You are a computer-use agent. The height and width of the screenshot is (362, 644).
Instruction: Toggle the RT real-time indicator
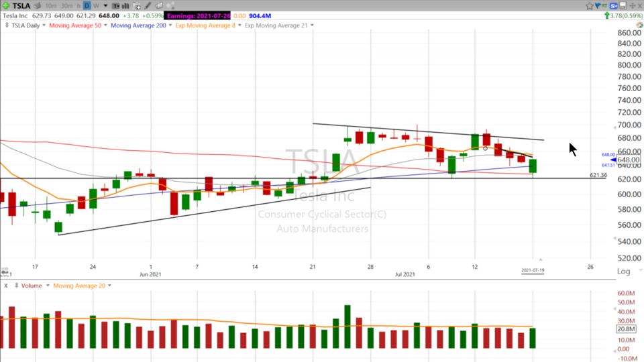click(604, 5)
